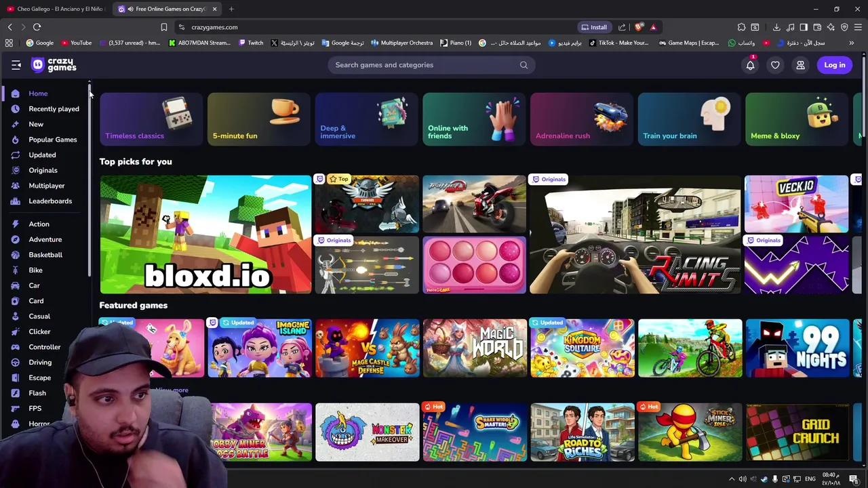
Task: Open the friends icon in header
Action: tap(800, 65)
